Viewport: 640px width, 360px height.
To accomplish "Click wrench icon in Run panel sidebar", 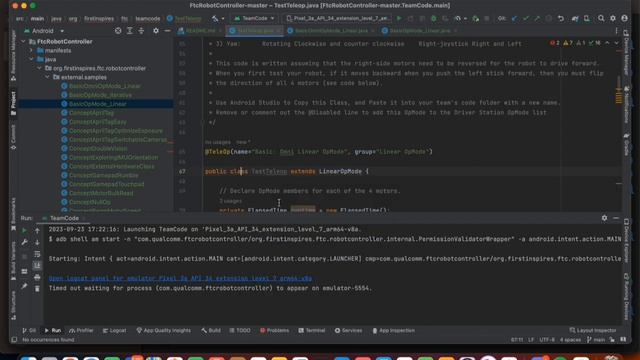I will [24, 242].
